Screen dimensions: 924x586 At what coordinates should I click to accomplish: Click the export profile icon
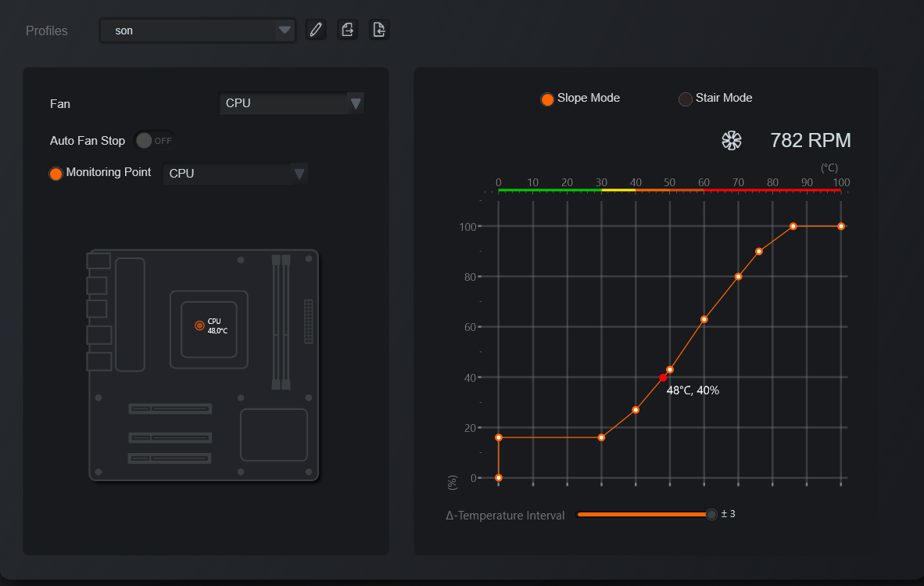coord(348,30)
